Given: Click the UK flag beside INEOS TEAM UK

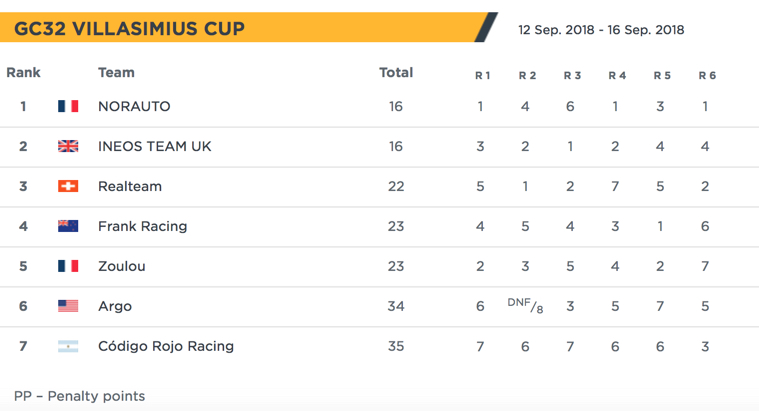Looking at the screenshot, I should (68, 146).
